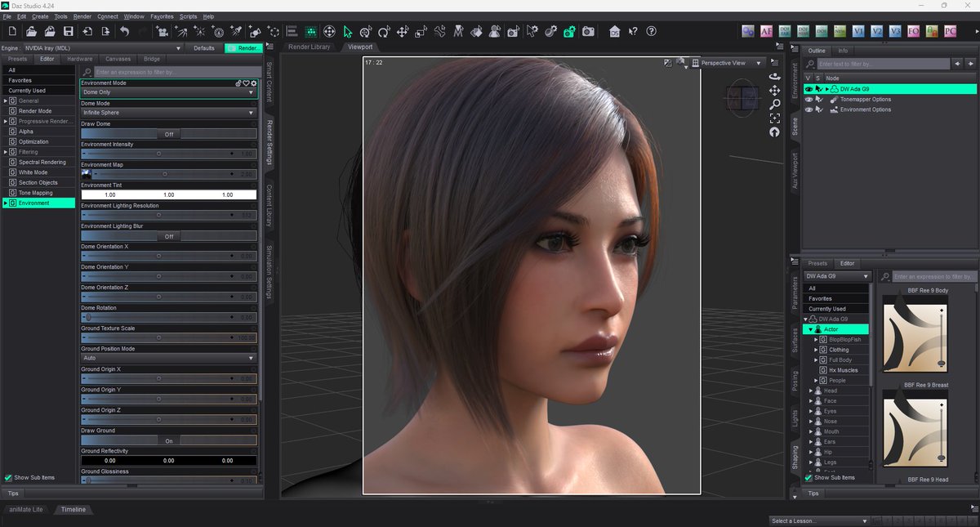This screenshot has height=527, width=980.
Task: Click the New scene file icon
Action: 12,31
